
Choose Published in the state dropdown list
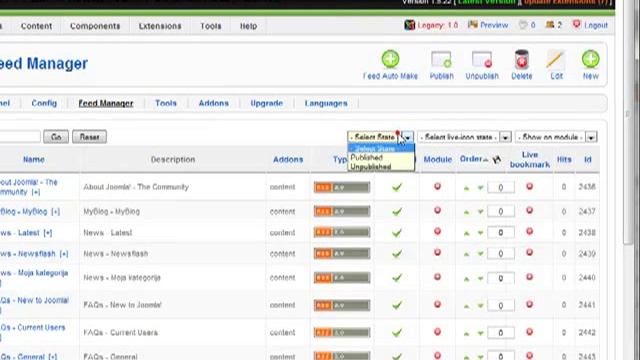[x=381, y=158]
